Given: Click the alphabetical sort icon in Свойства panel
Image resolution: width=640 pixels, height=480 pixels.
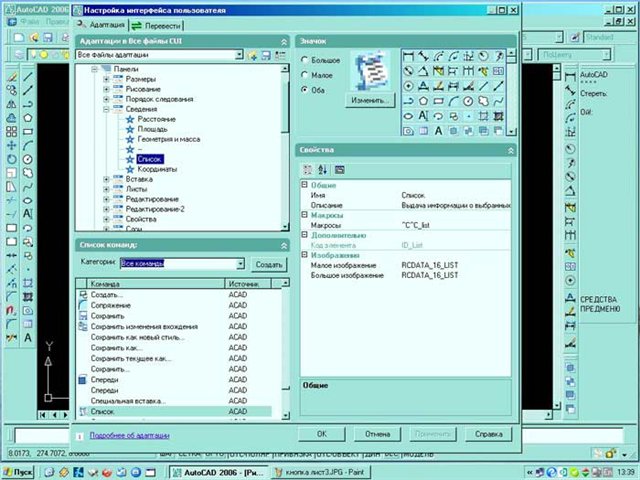Looking at the screenshot, I should coord(323,169).
